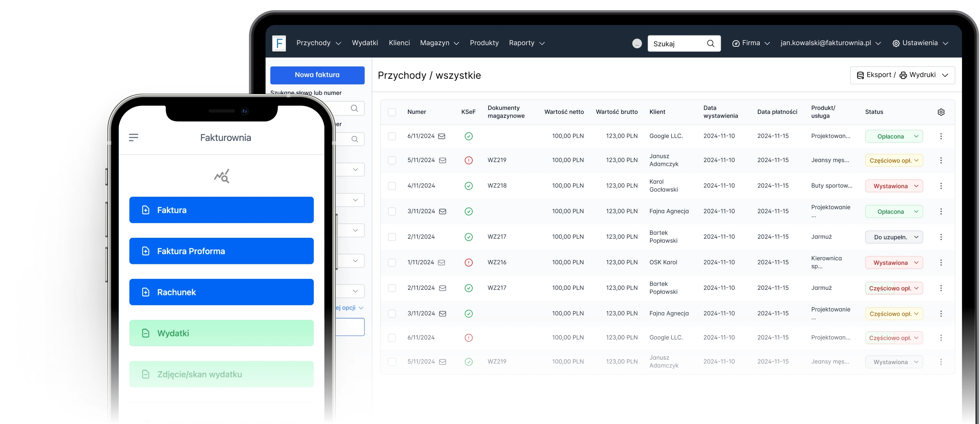The image size is (980, 424).
Task: Open table column settings gear icon
Action: [941, 112]
